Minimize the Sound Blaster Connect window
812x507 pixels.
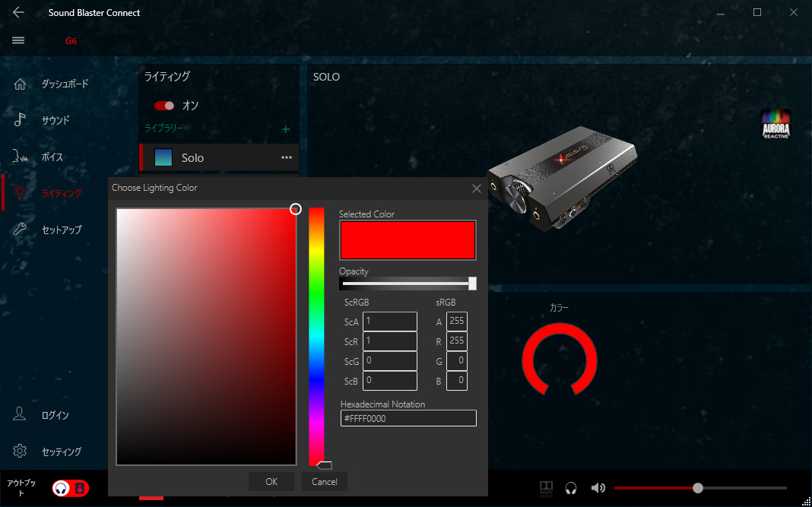pos(721,14)
